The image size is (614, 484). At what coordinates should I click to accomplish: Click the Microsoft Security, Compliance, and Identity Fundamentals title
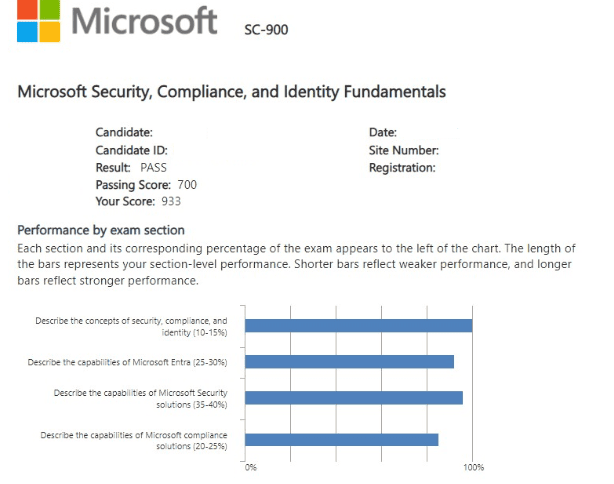[232, 93]
